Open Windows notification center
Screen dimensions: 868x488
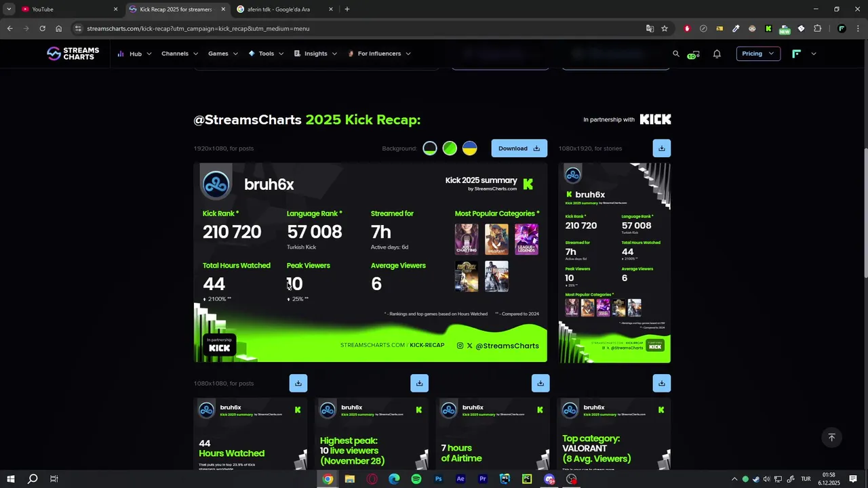pos(853,479)
